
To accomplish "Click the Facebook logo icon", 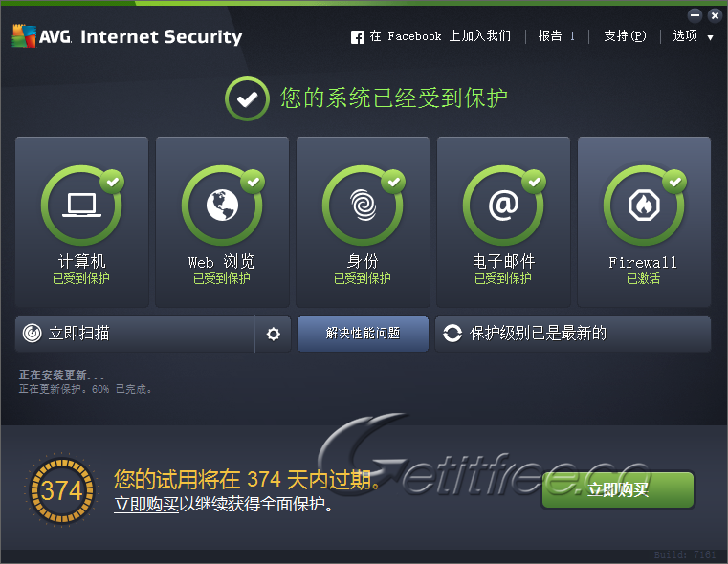I will pyautogui.click(x=358, y=37).
